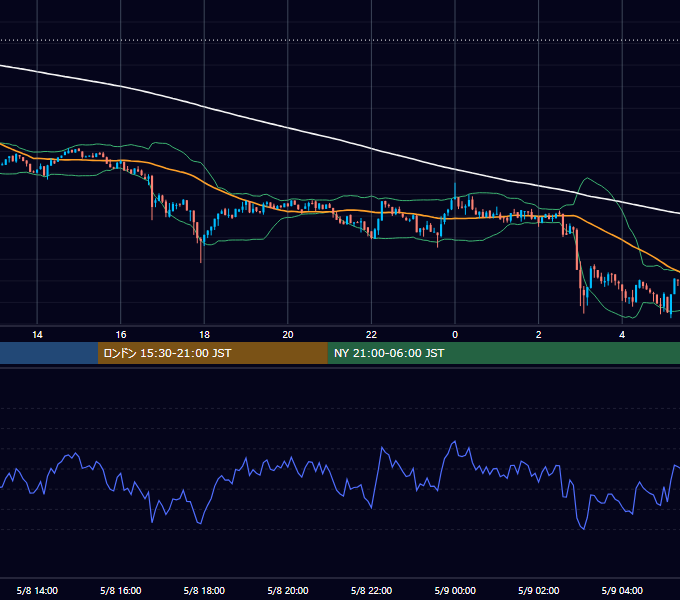Image resolution: width=680 pixels, height=600 pixels.
Task: Click the 5/8 22:00 time label
Action: coord(372,590)
